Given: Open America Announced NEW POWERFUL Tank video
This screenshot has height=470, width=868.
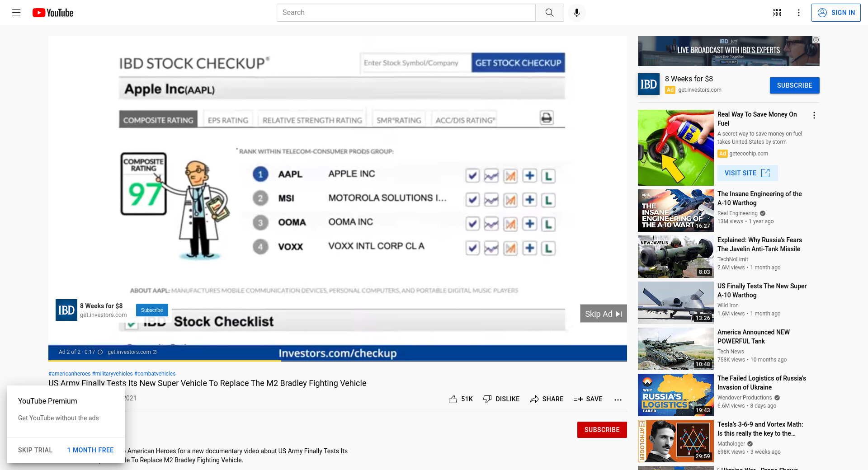Looking at the screenshot, I should 754,337.
